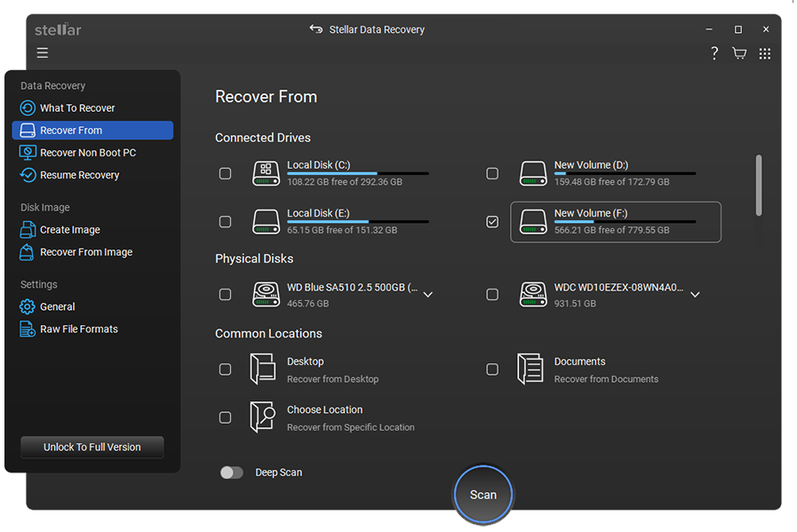Image resolution: width=797 pixels, height=532 pixels.
Task: Click the Resume Recovery icon
Action: 28,175
